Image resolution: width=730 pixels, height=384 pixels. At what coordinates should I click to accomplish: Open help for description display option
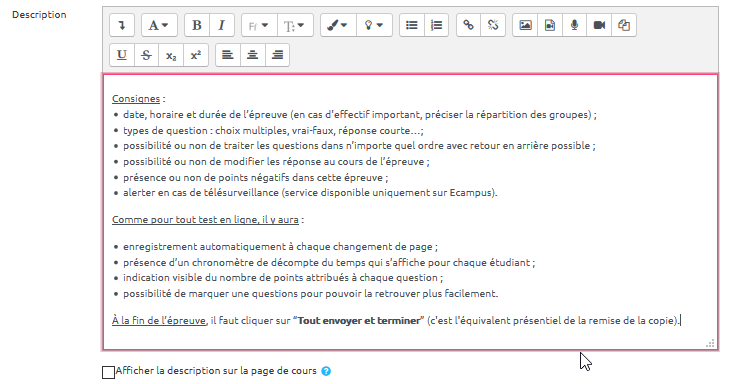point(326,371)
